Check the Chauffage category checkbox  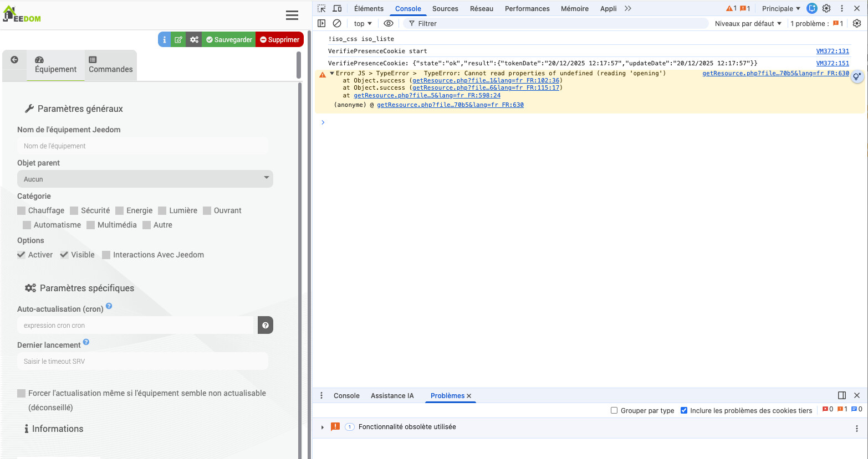pos(22,210)
